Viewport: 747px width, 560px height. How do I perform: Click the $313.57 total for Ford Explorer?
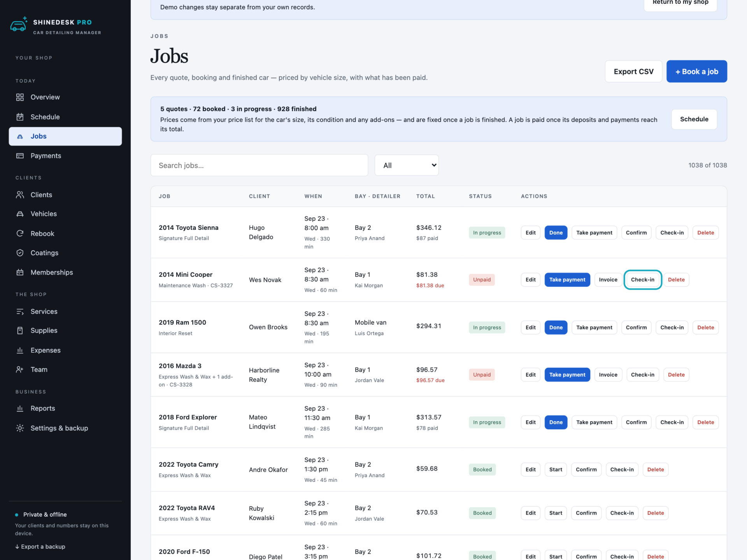(429, 417)
